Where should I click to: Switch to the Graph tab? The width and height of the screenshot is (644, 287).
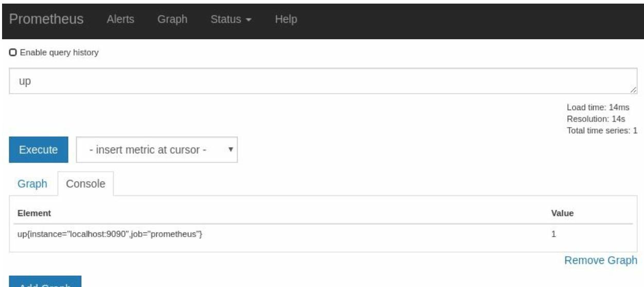pos(32,184)
